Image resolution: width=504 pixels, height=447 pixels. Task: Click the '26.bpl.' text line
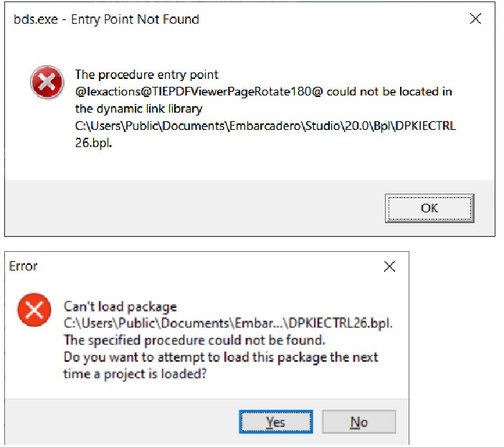pos(94,143)
